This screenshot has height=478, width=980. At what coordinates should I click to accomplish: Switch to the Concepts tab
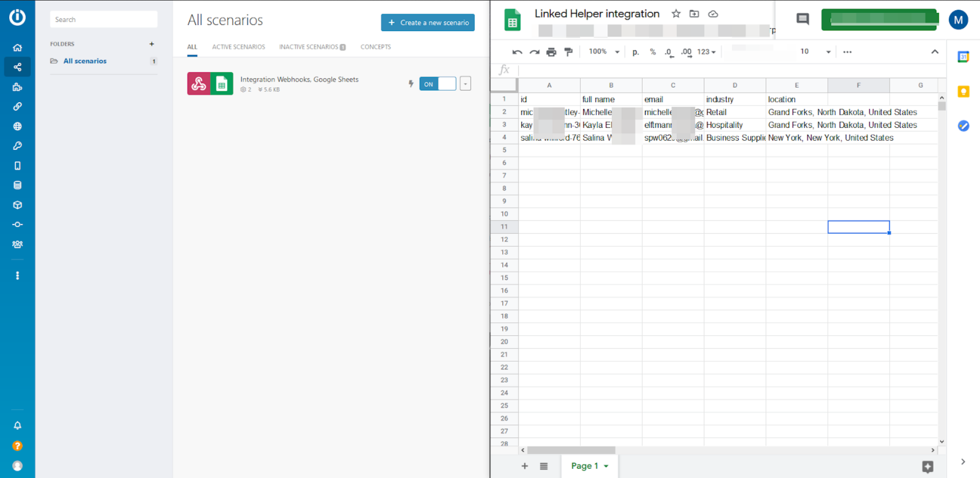coord(376,47)
